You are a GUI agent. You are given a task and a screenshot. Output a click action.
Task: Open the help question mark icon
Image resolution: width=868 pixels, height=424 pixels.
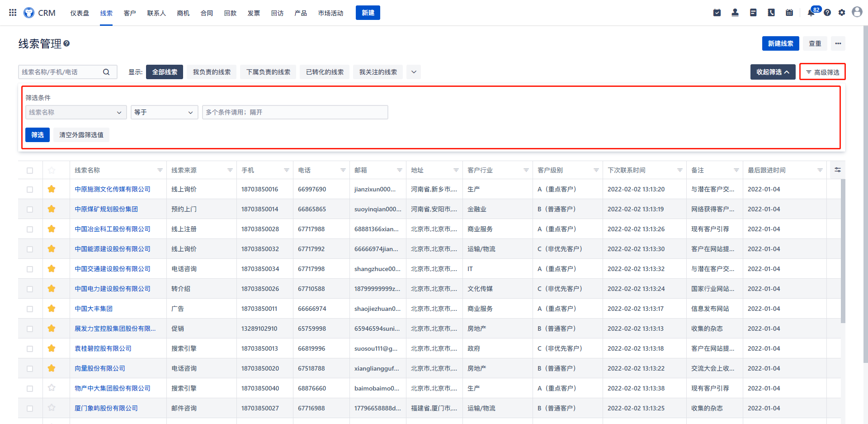(x=827, y=13)
